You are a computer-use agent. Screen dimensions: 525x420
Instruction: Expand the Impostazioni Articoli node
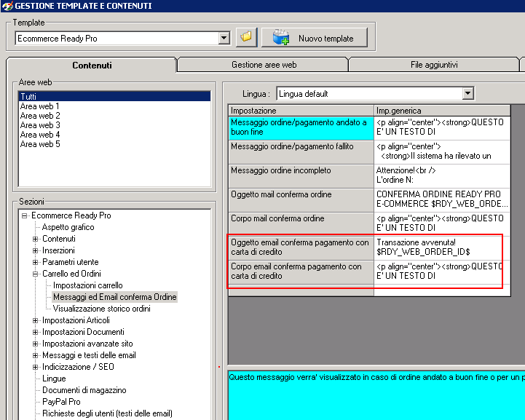(36, 320)
